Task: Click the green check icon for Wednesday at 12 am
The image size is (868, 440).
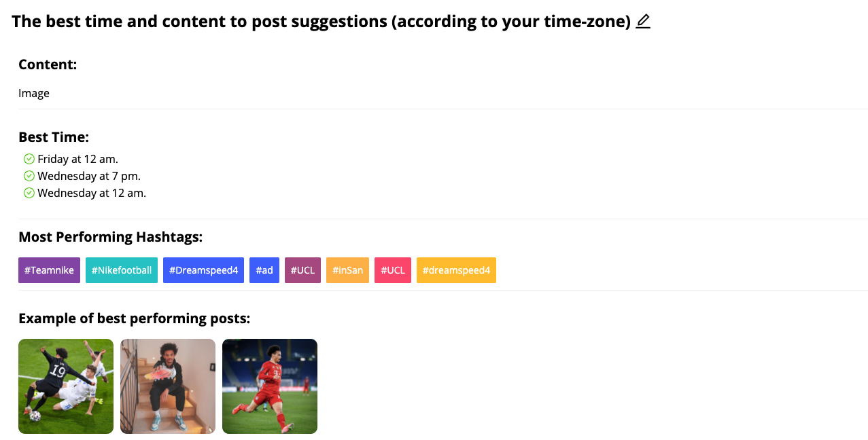Action: pos(29,193)
